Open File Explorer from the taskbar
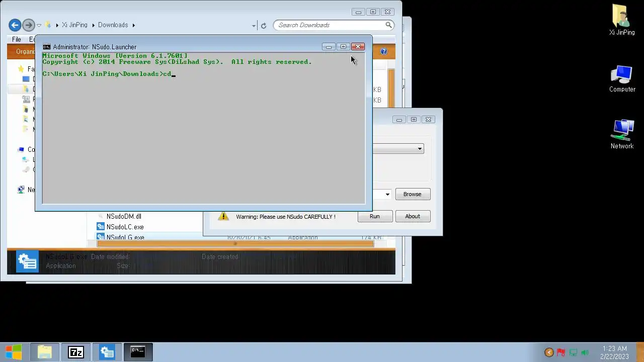 [45, 352]
